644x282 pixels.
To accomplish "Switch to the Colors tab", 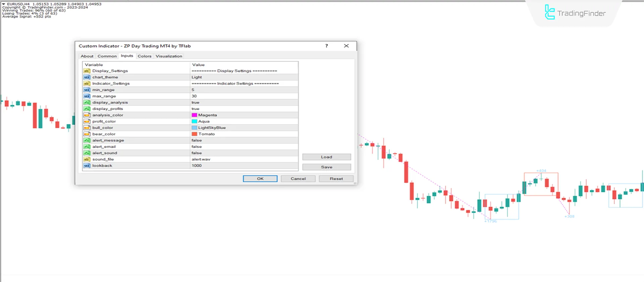I will pyautogui.click(x=144, y=56).
